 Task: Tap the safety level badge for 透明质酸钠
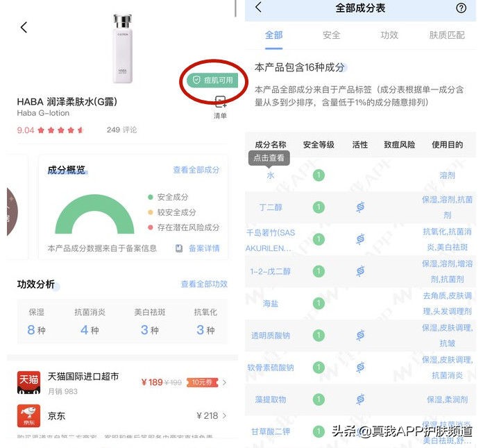pos(319,335)
